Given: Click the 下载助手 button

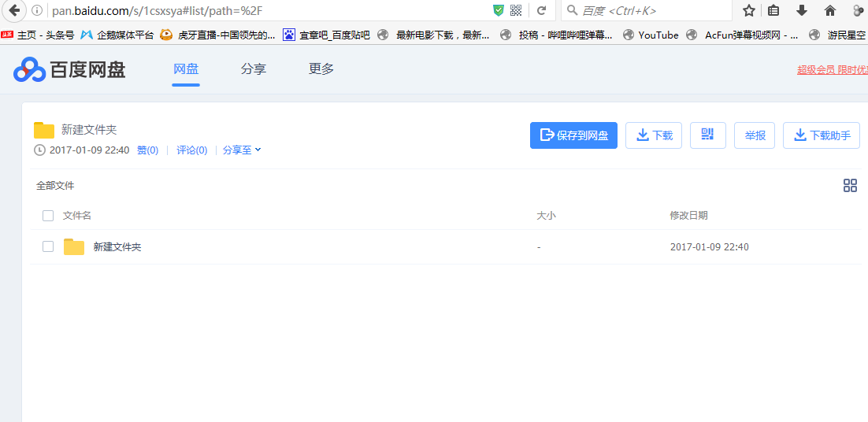Looking at the screenshot, I should coord(822,135).
